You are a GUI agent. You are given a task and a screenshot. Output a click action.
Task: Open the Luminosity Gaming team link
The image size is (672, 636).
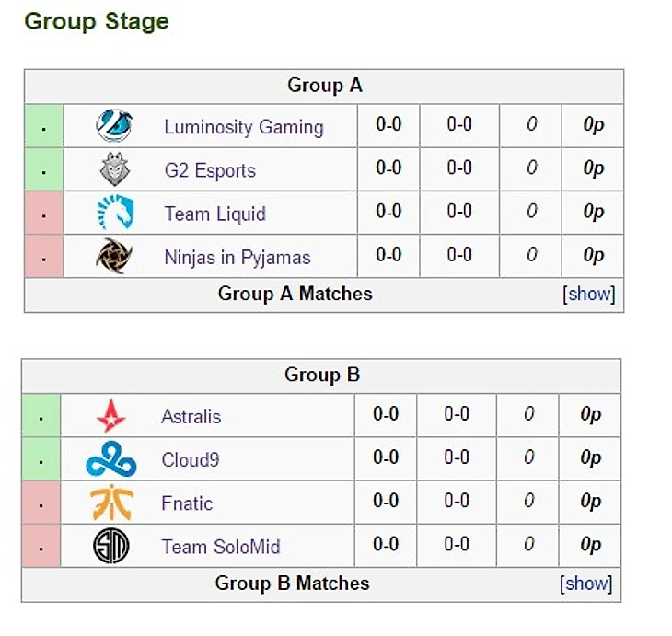click(x=244, y=127)
